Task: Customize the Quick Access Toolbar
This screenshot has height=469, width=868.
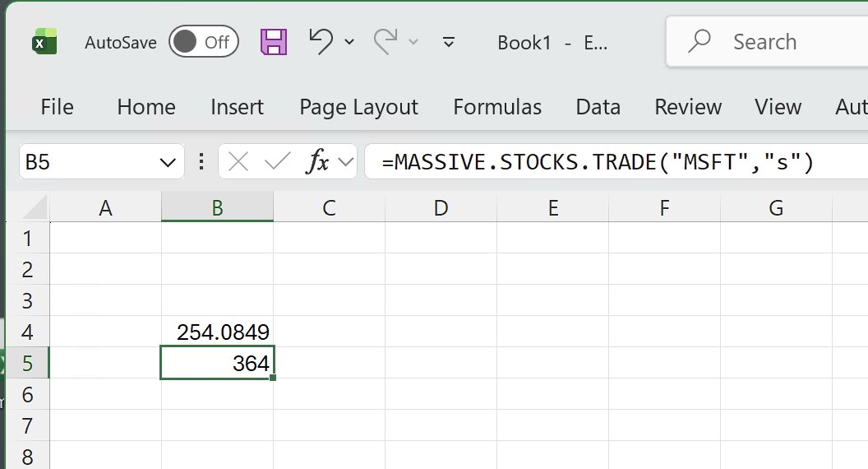Action: click(449, 42)
